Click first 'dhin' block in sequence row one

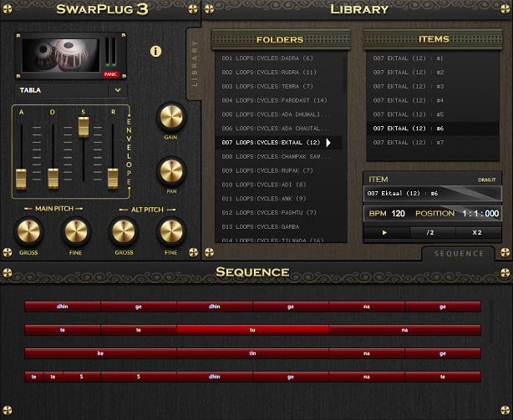coord(63,306)
